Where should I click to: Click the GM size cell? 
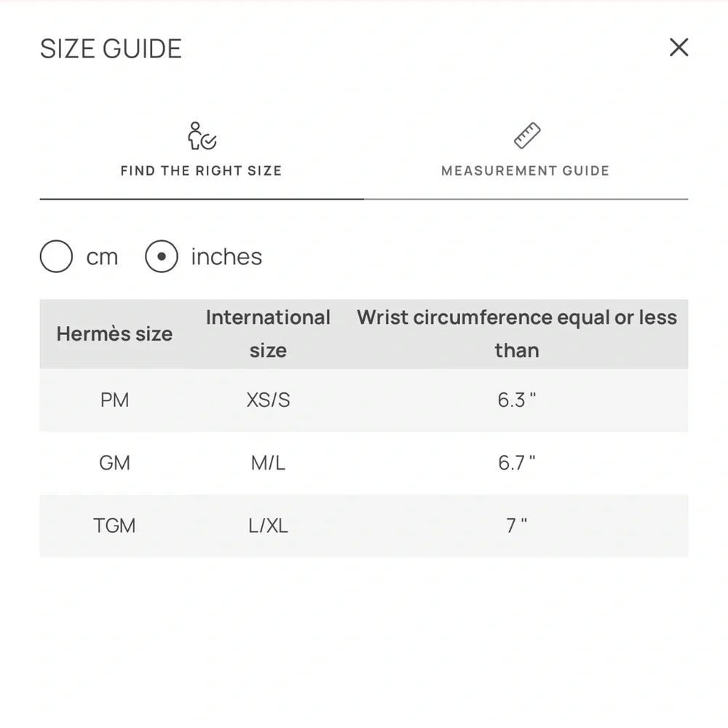(114, 463)
